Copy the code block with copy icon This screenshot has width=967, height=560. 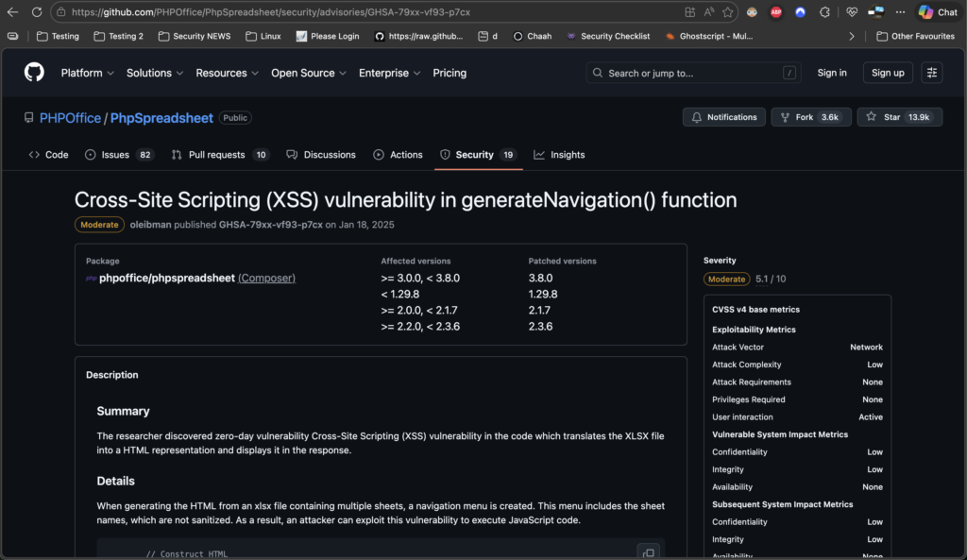coord(648,552)
